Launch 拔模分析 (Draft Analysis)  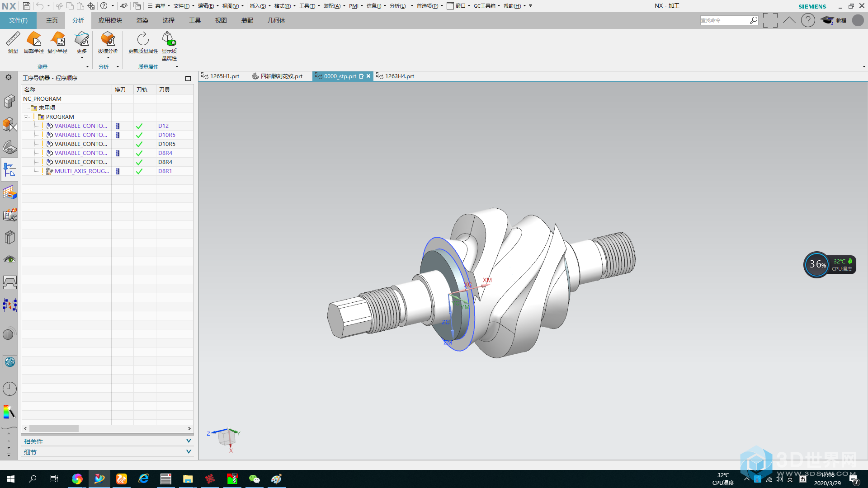coord(108,42)
